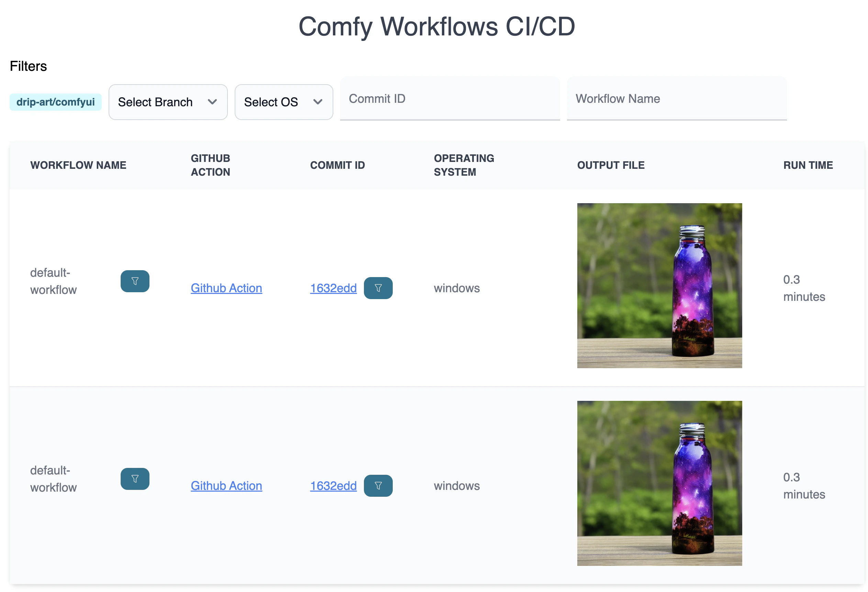Open the Select Branch dropdown
This screenshot has width=868, height=592.
tap(168, 102)
